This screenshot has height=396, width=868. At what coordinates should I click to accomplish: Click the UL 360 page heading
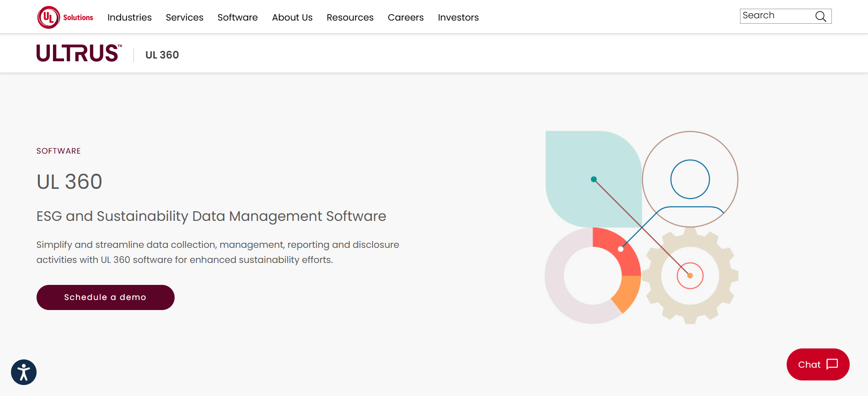pyautogui.click(x=69, y=182)
